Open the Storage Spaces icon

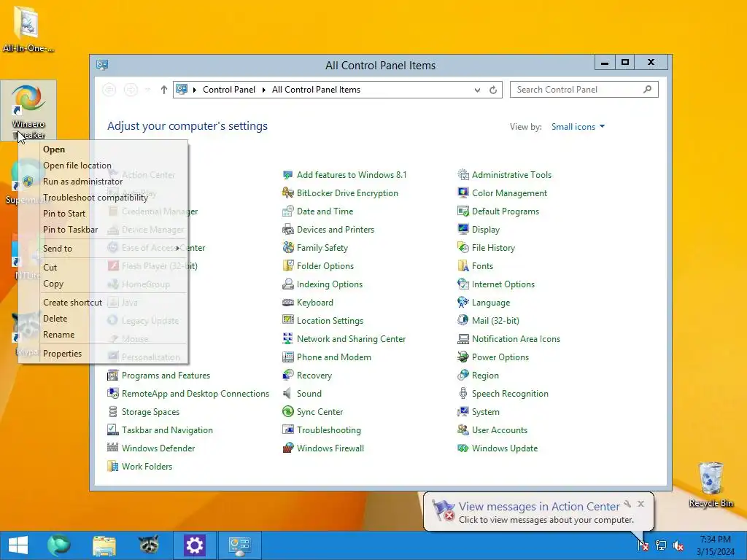coord(113,411)
